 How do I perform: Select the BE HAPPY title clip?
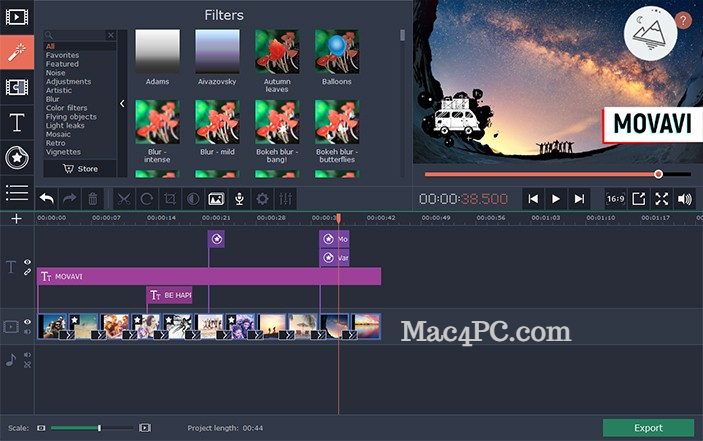click(x=169, y=295)
